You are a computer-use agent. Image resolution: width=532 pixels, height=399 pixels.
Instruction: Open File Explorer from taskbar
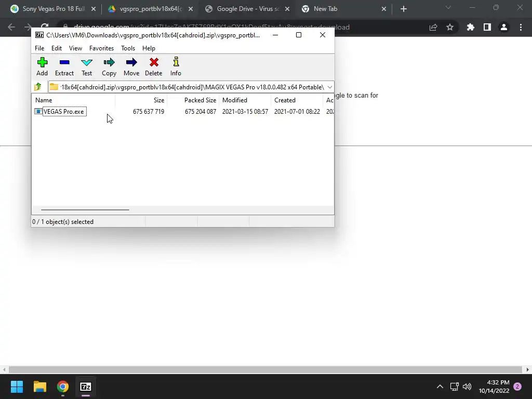point(40,387)
